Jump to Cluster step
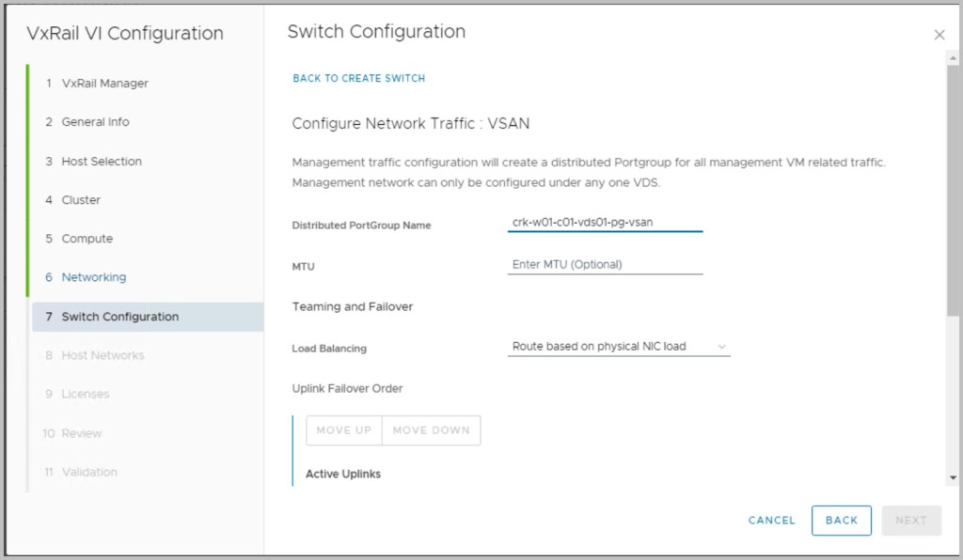Image resolution: width=963 pixels, height=560 pixels. coord(81,200)
